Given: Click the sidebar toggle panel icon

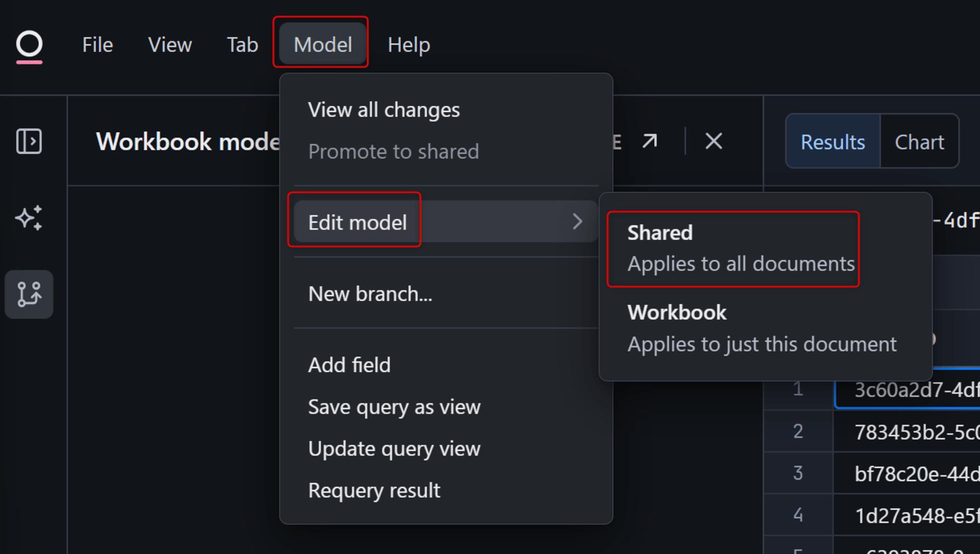Looking at the screenshot, I should coord(28,141).
